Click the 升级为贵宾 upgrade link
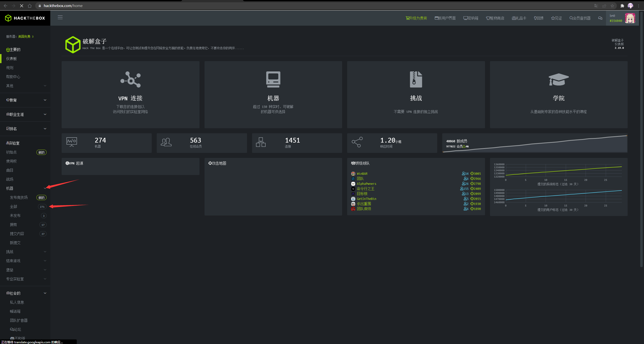 pos(416,18)
